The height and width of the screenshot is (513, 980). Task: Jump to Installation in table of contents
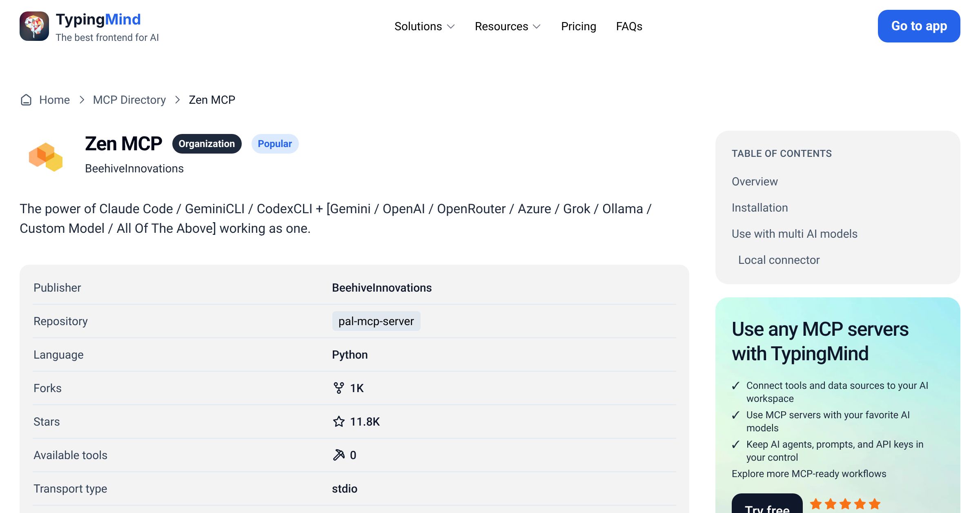(x=759, y=207)
